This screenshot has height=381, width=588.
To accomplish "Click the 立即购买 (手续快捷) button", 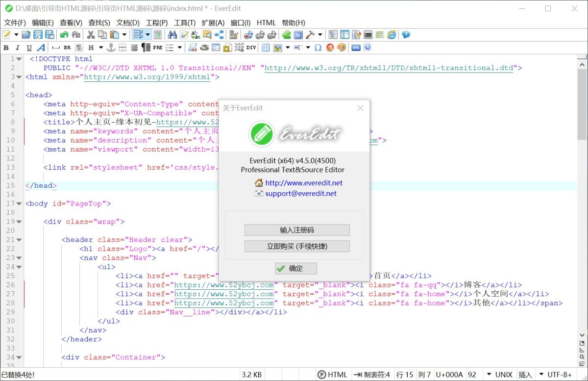I will tap(297, 246).
